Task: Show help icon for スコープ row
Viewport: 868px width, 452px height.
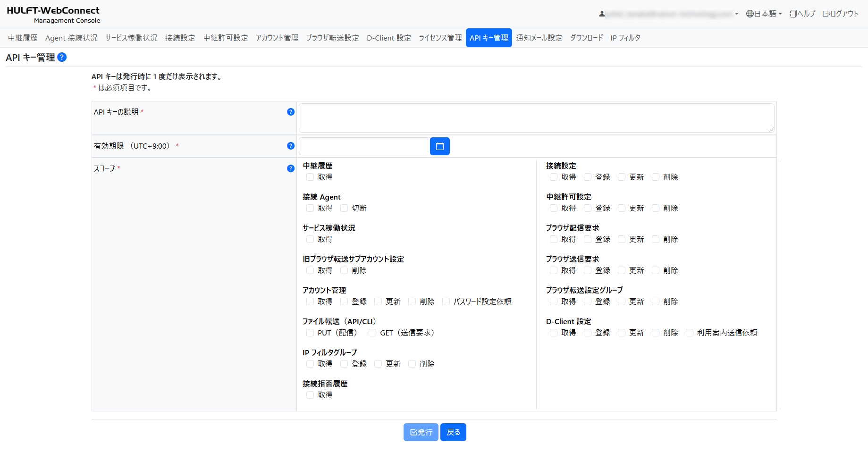Action: tap(291, 168)
